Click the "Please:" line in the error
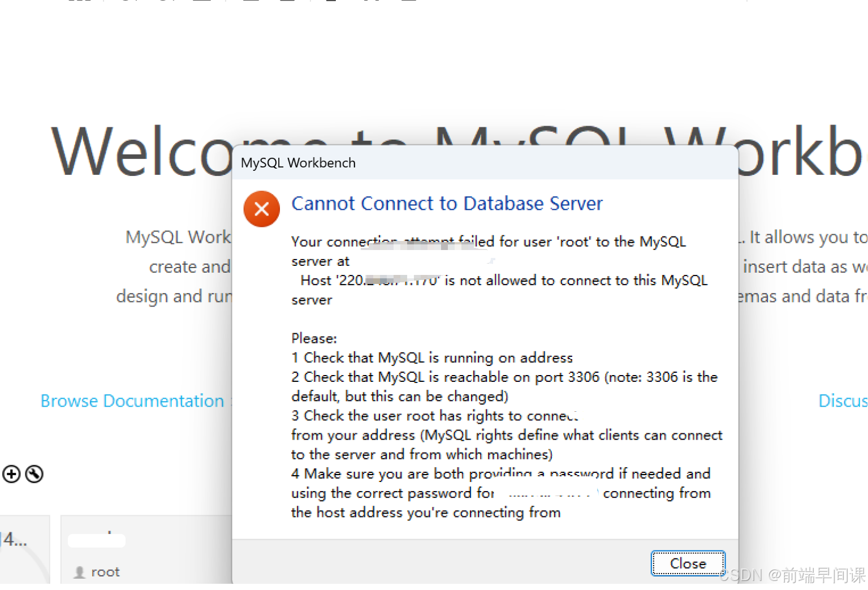 click(314, 338)
